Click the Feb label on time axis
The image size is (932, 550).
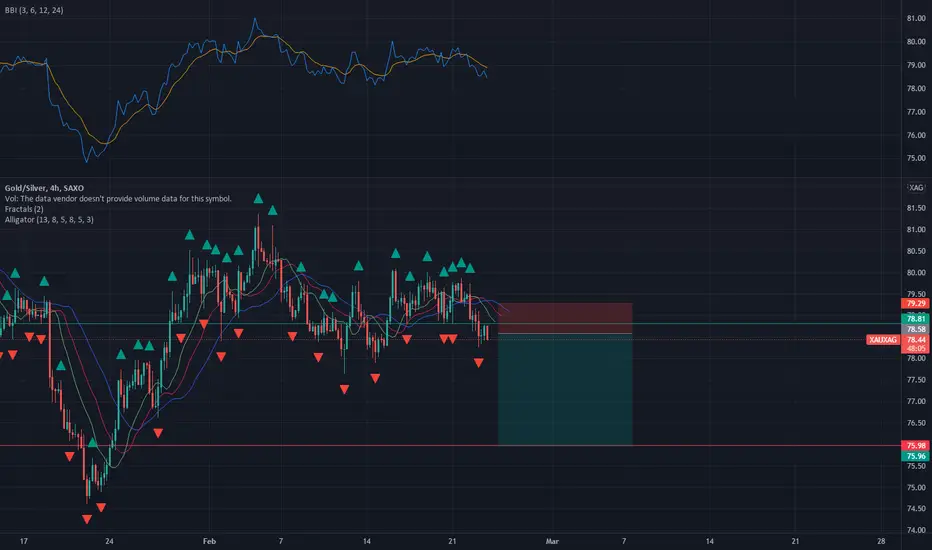pyautogui.click(x=209, y=541)
